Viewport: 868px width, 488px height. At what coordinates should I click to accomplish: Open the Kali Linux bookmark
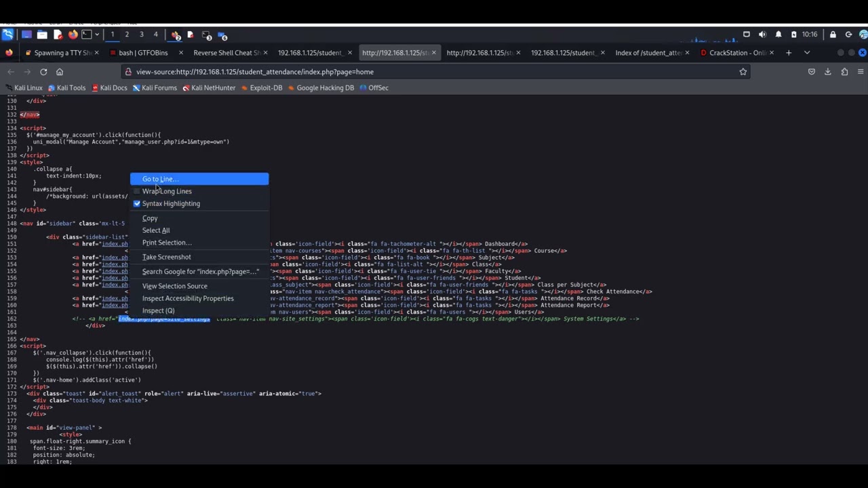coord(23,87)
